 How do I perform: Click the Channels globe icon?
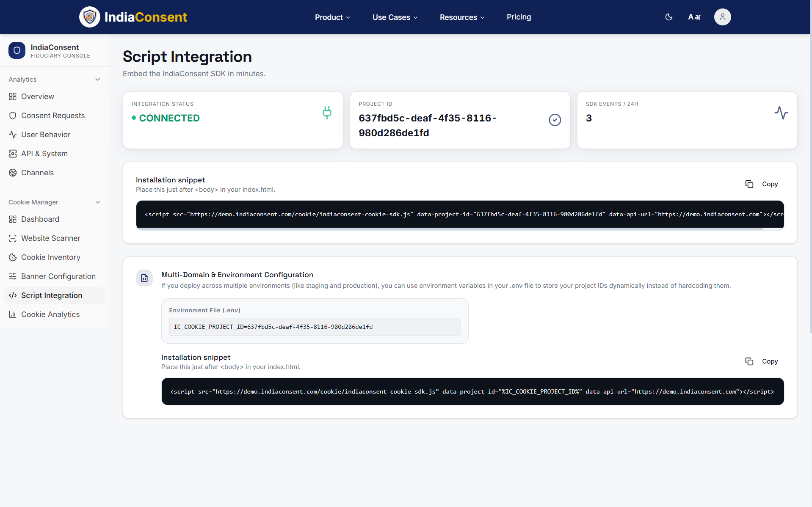pos(13,173)
